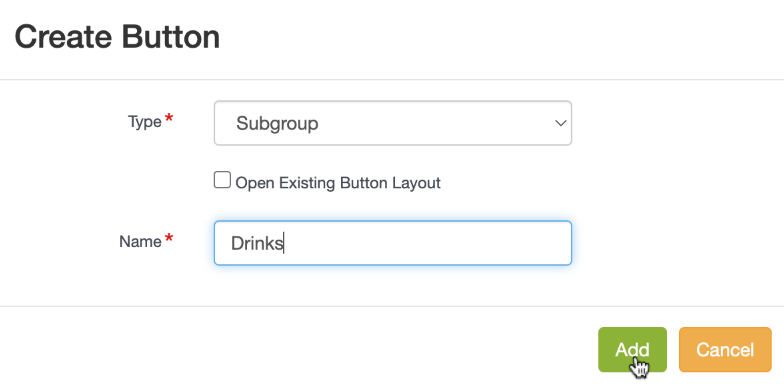Screen dimensions: 784x384
Task: Cancel the Create Button dialog
Action: click(x=725, y=350)
